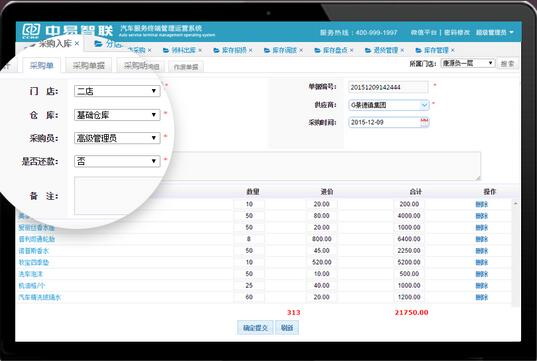This screenshot has width=537, height=361.
Task: Click price field showing 800.00
Action: [322, 239]
